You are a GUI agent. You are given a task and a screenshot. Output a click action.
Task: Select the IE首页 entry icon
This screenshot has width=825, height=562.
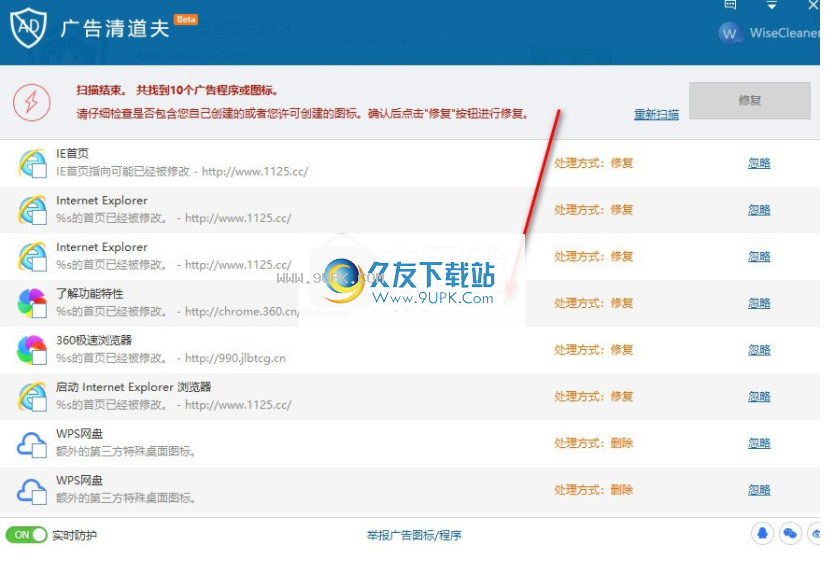32,163
